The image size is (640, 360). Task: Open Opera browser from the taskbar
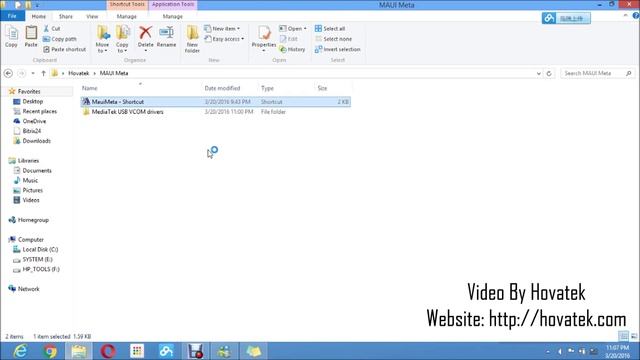click(x=108, y=351)
